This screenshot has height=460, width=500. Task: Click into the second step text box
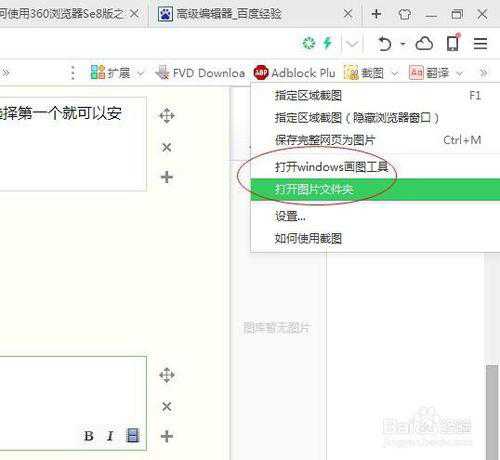(73, 403)
